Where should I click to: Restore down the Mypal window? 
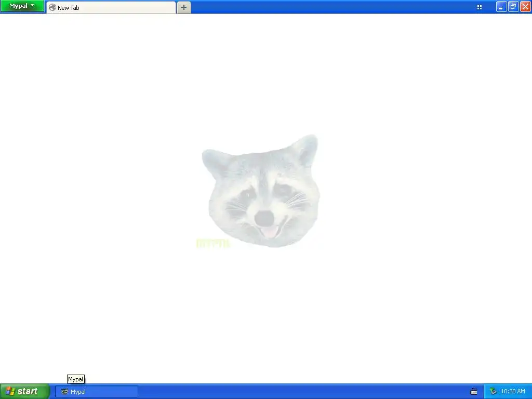[513, 7]
